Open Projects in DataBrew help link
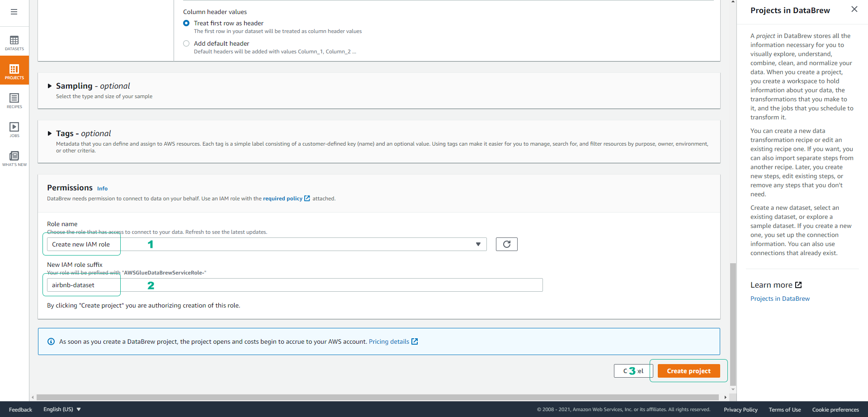The height and width of the screenshot is (417, 868). (780, 299)
